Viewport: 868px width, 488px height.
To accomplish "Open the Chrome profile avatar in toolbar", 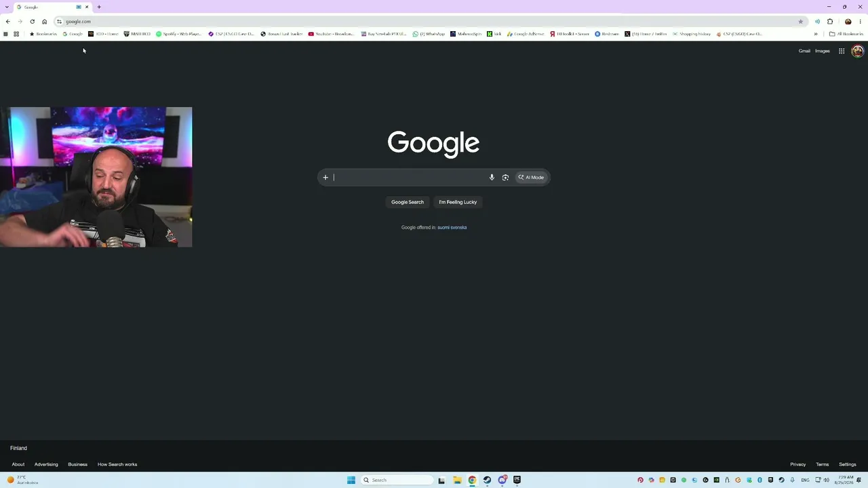I will pyautogui.click(x=848, y=22).
